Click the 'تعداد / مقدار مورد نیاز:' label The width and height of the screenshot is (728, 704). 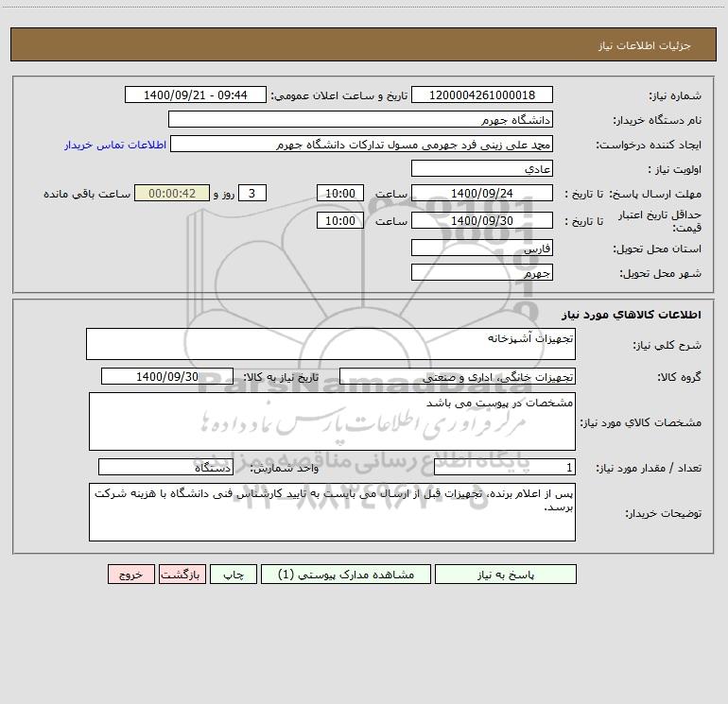click(649, 469)
